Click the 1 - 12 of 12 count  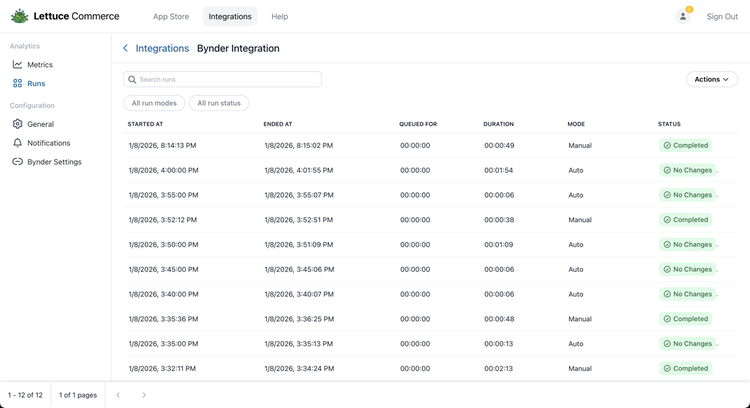click(25, 395)
